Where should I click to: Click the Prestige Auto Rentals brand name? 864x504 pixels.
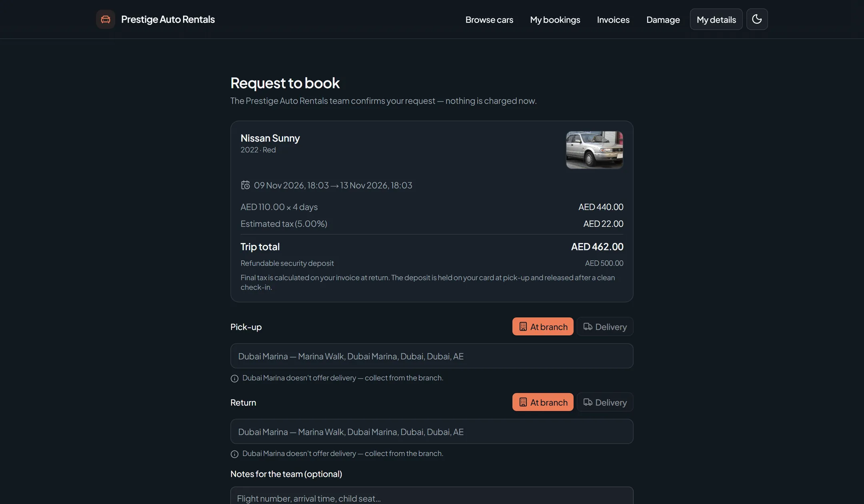168,19
